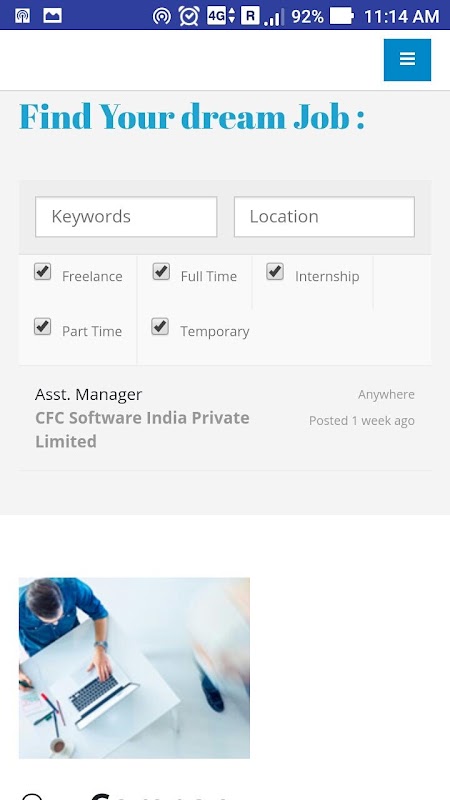Disable the Temporary job type checkbox

point(160,326)
